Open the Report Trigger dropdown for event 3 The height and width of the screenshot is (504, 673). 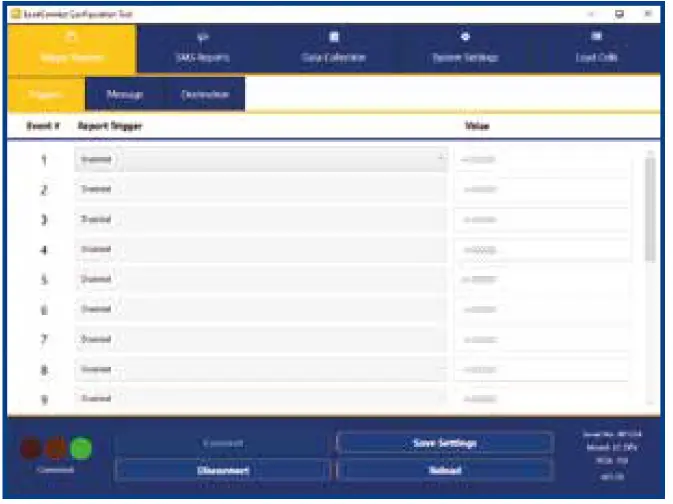pos(261,219)
